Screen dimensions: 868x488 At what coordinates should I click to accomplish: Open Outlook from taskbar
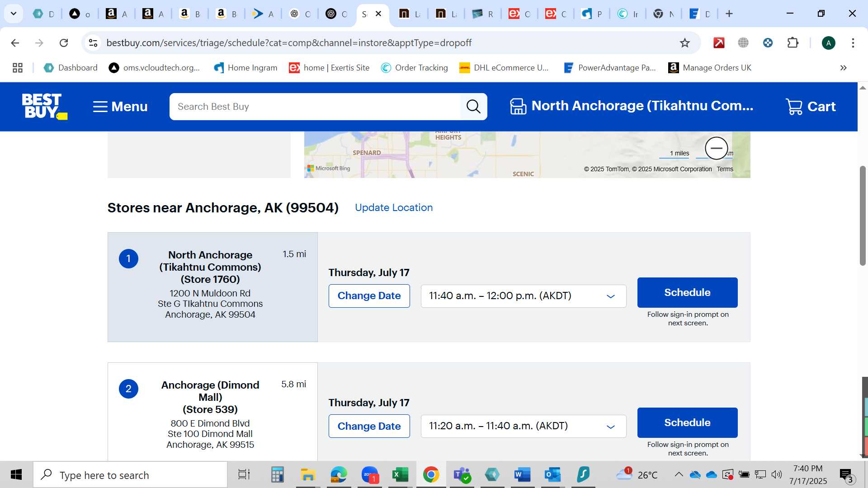(552, 475)
